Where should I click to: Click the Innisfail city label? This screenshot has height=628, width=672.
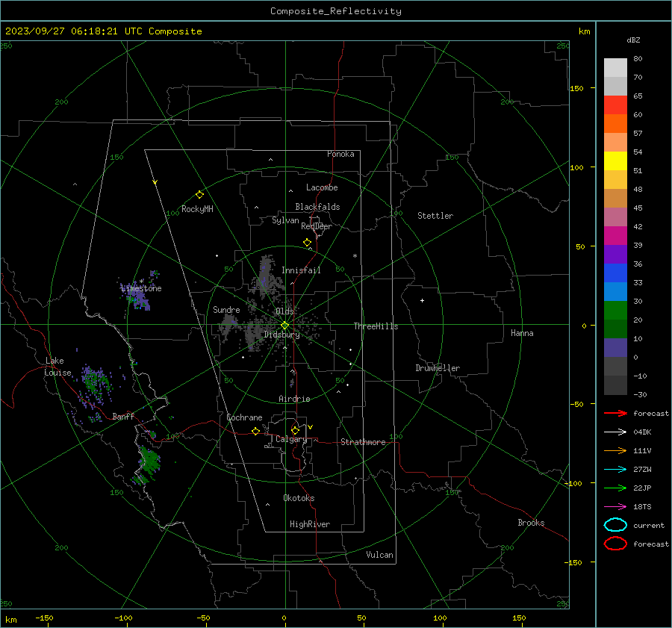click(x=301, y=270)
